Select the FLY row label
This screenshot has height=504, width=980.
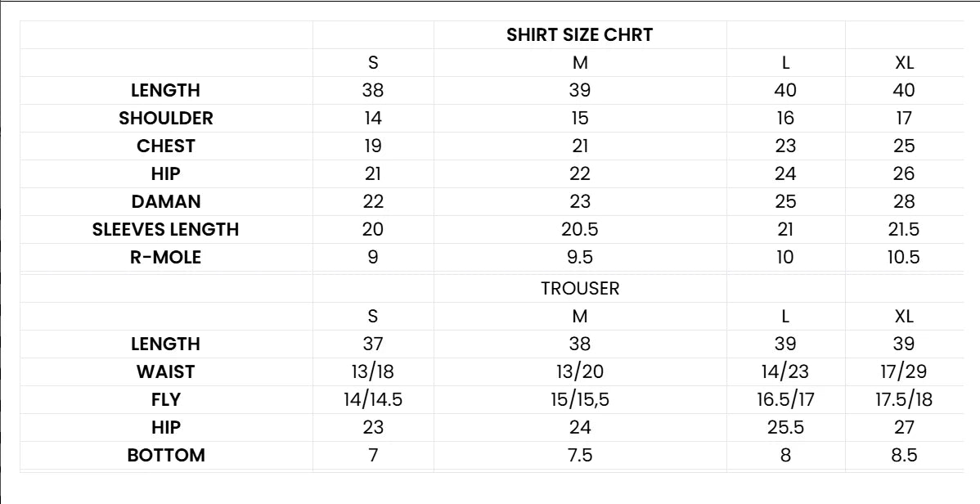pyautogui.click(x=165, y=400)
